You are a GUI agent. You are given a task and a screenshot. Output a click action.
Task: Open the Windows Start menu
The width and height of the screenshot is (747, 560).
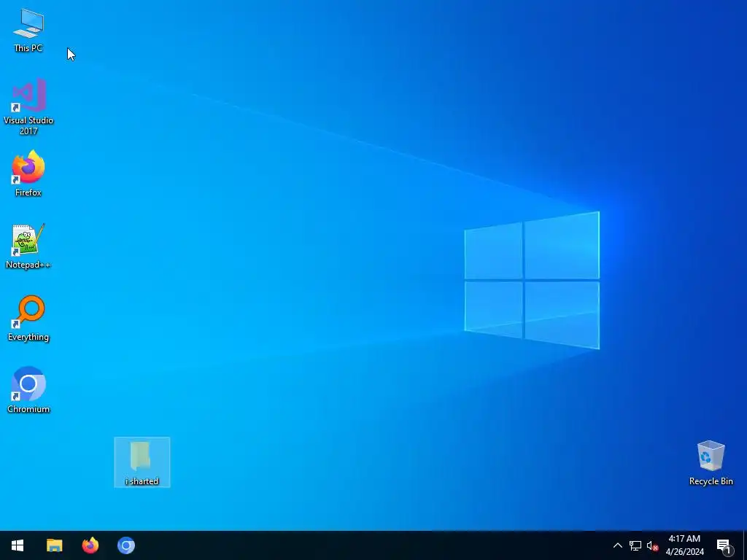[x=18, y=545]
